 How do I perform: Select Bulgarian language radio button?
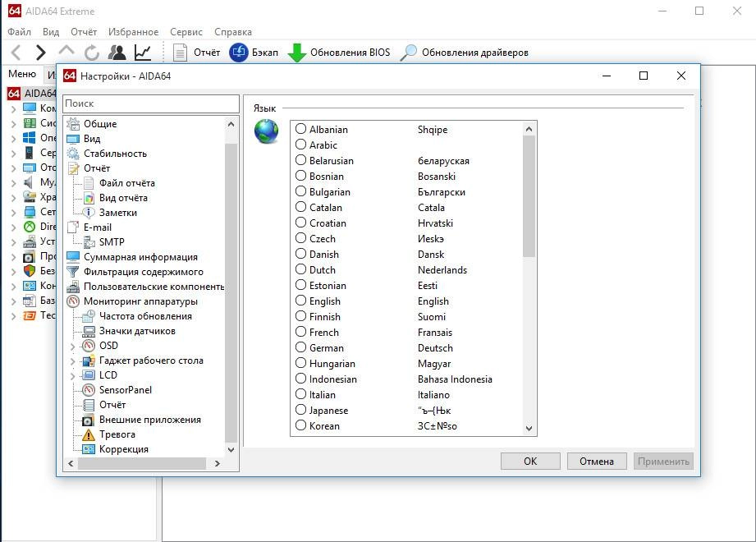pos(301,191)
